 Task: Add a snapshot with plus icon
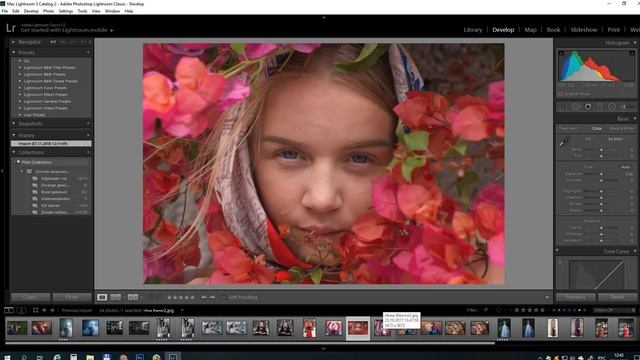tap(88, 123)
